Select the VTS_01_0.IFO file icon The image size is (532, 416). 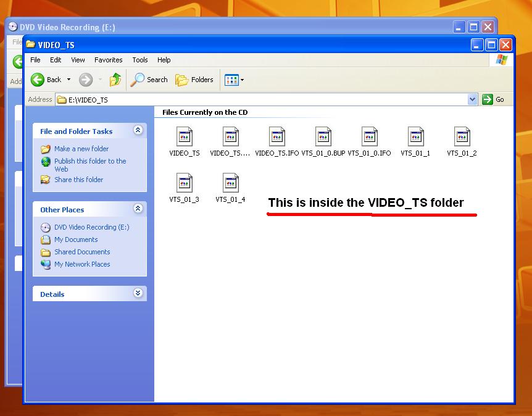[x=369, y=136]
